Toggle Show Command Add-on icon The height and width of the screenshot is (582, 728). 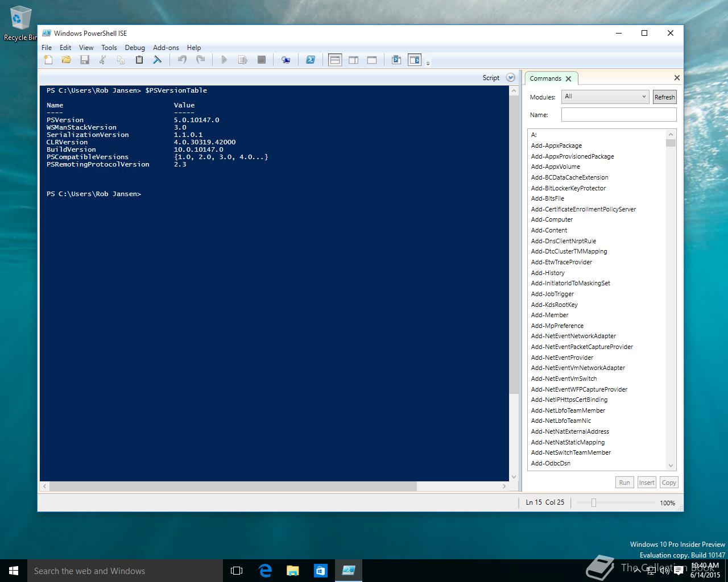[x=415, y=60]
